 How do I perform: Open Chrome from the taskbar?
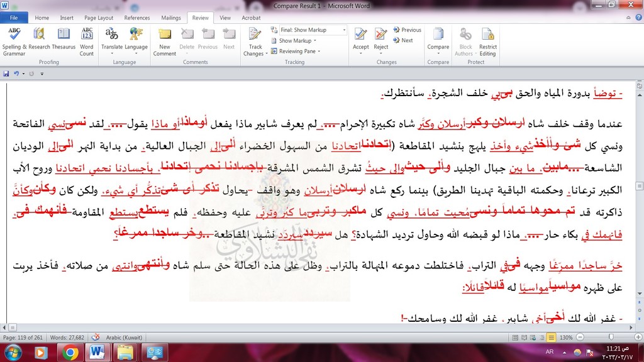tap(70, 353)
